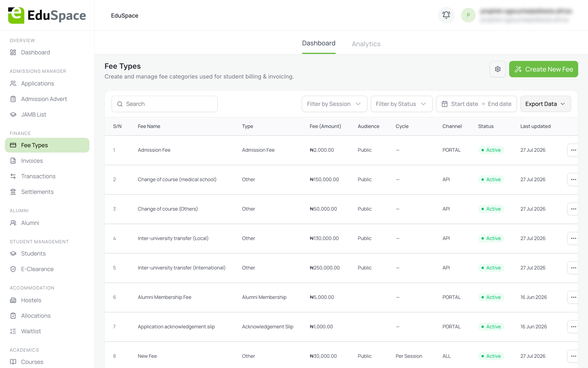Open row actions for Change of course (medical school)
The image size is (588, 368).
(x=573, y=179)
